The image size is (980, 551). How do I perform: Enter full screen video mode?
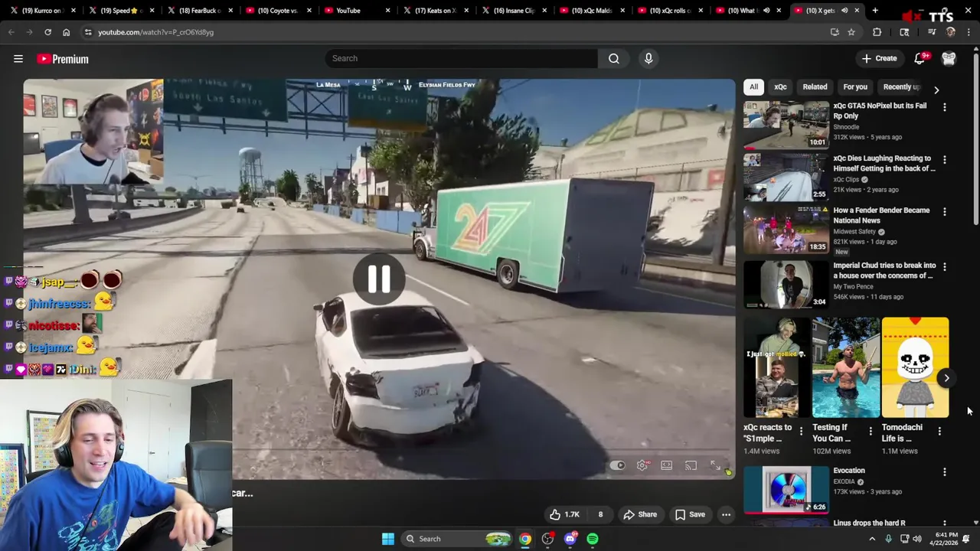715,465
